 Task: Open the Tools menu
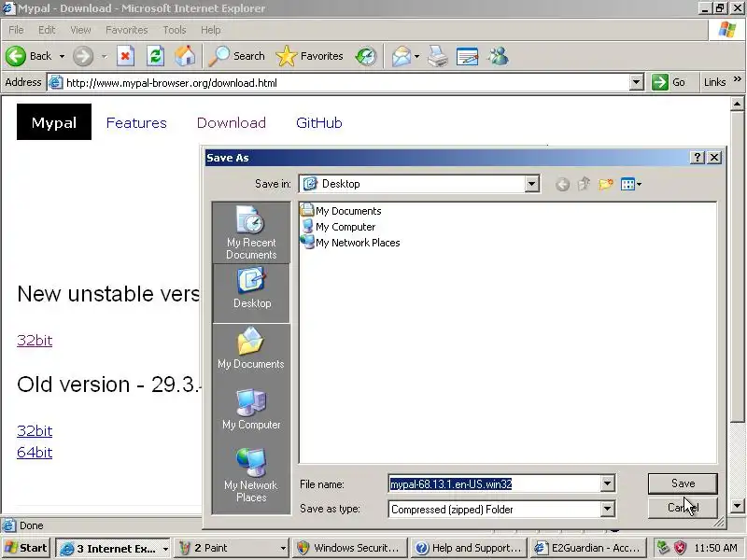pos(175,30)
